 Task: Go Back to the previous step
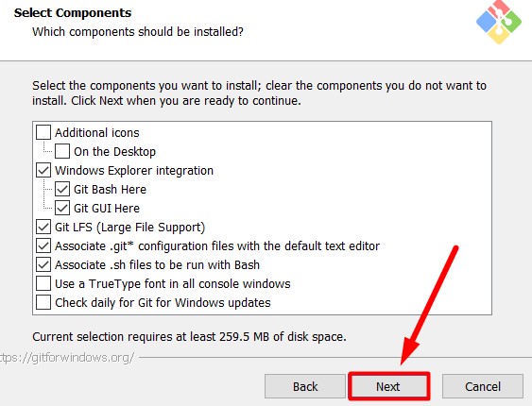coord(305,386)
